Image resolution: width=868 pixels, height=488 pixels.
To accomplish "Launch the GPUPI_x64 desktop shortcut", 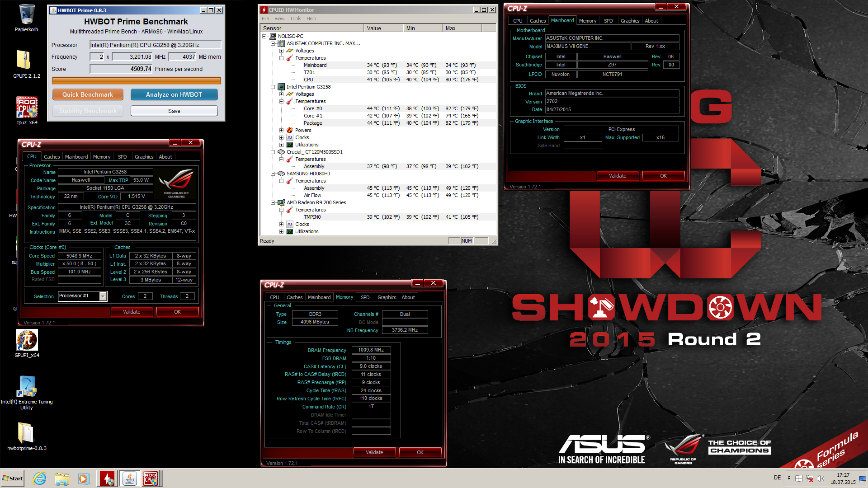I will tap(27, 343).
